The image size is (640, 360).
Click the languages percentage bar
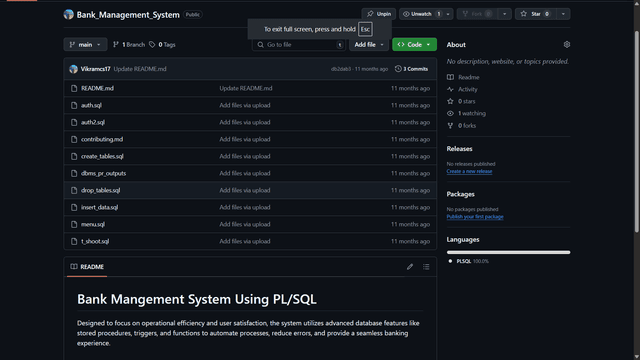pos(508,252)
